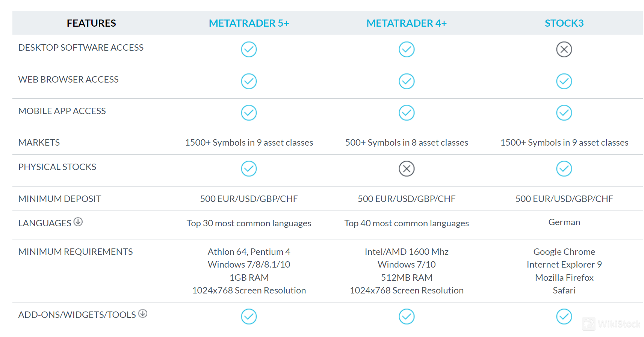This screenshot has height=337, width=644.
Task: Click the Markets row label
Action: (x=39, y=143)
